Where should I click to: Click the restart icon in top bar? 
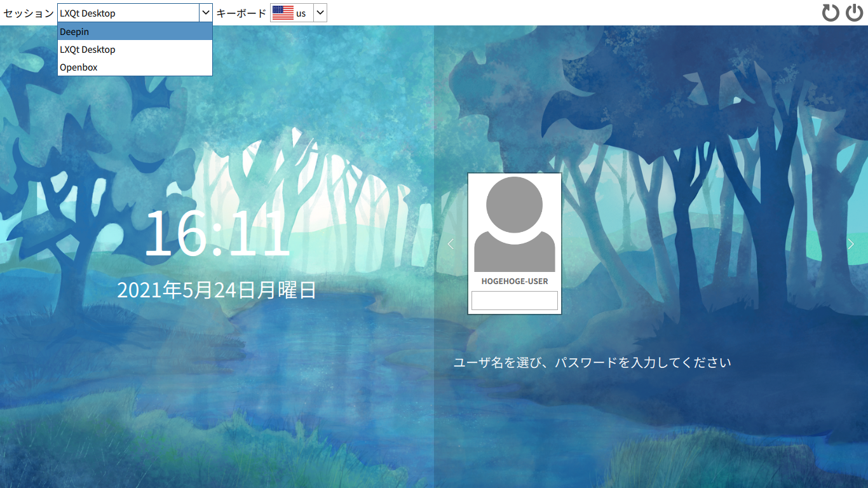831,13
